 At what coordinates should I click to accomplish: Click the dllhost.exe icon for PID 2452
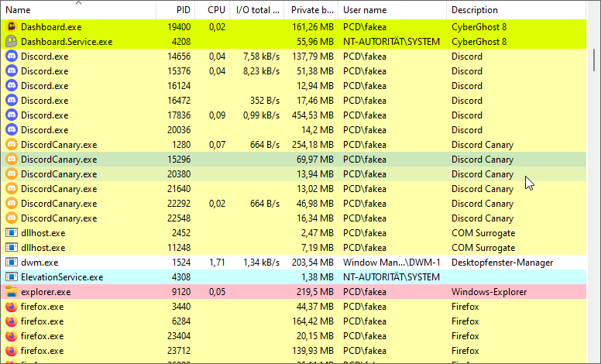pos(12,233)
